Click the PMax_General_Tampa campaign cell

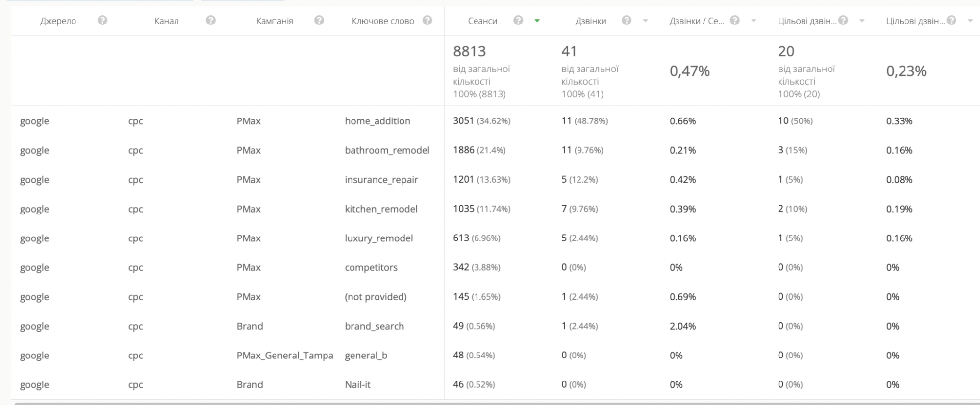point(285,356)
